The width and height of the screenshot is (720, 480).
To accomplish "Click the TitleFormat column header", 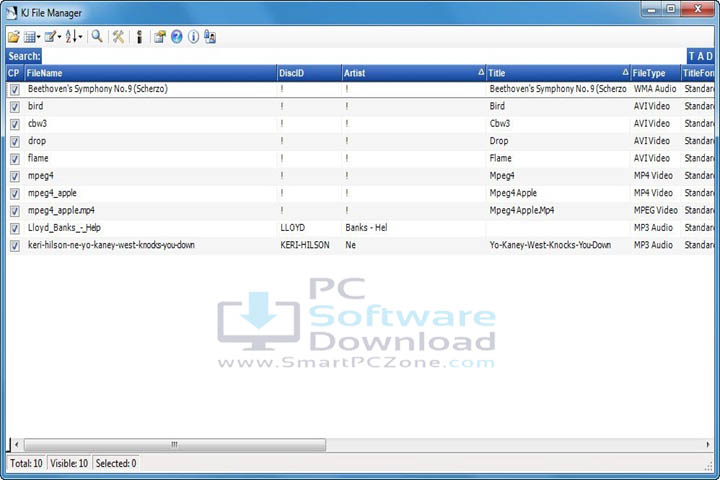I will 698,73.
